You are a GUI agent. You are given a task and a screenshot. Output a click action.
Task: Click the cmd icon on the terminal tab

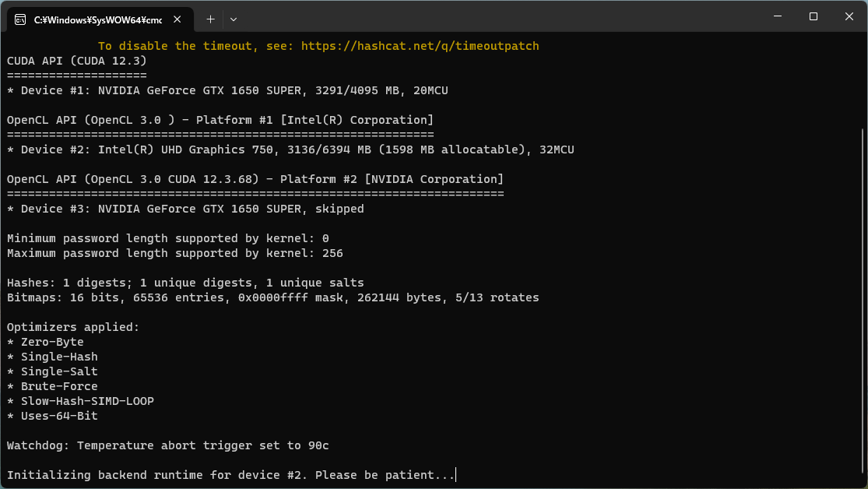pos(21,18)
